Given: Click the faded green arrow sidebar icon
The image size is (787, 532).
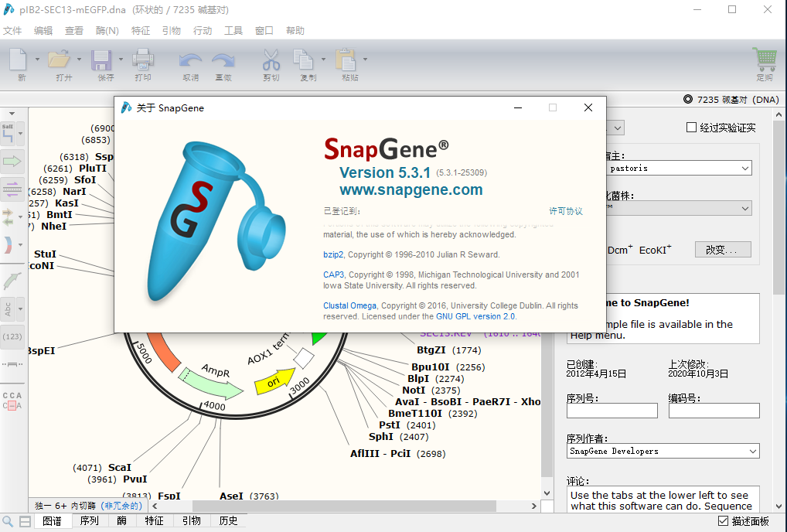Looking at the screenshot, I should [12, 281].
